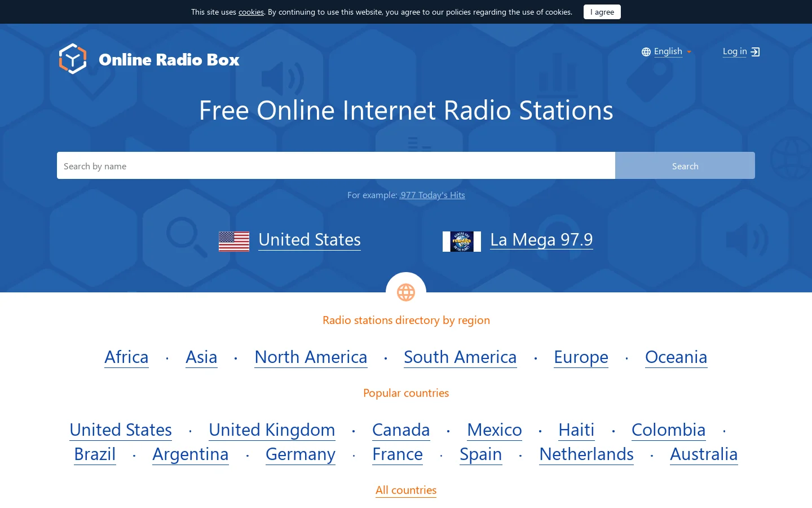Click the orange globe region icon
The image size is (812, 508).
[406, 292]
